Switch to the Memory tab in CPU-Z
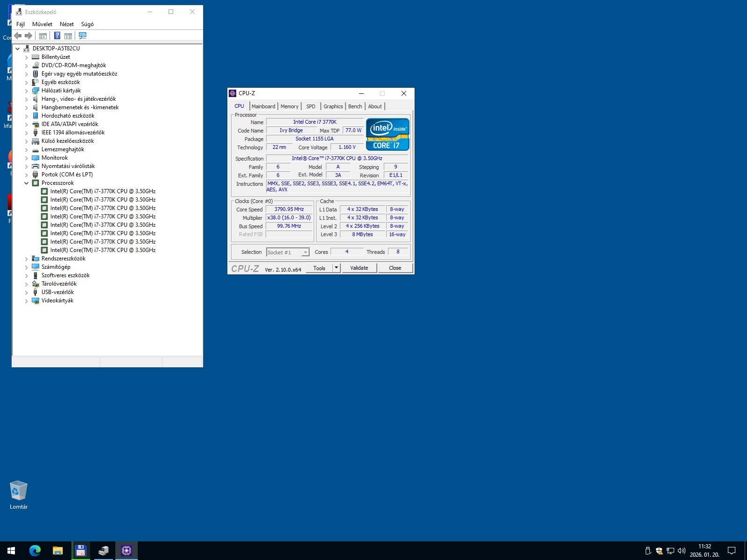 289,106
